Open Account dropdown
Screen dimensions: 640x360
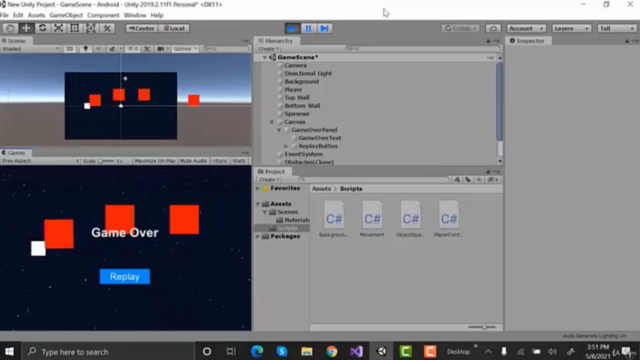pos(526,29)
